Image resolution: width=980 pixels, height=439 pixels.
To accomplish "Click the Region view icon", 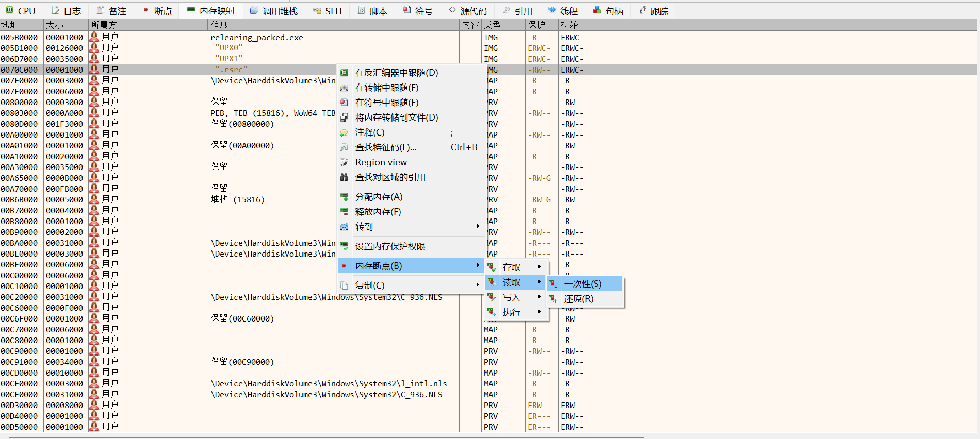I will click(x=344, y=162).
